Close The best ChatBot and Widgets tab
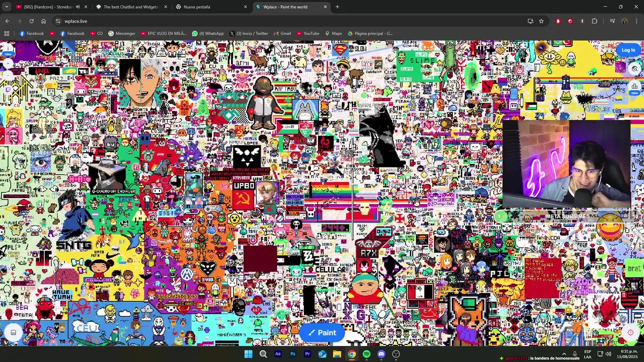Viewport: 644px width, 362px height. pos(166,7)
